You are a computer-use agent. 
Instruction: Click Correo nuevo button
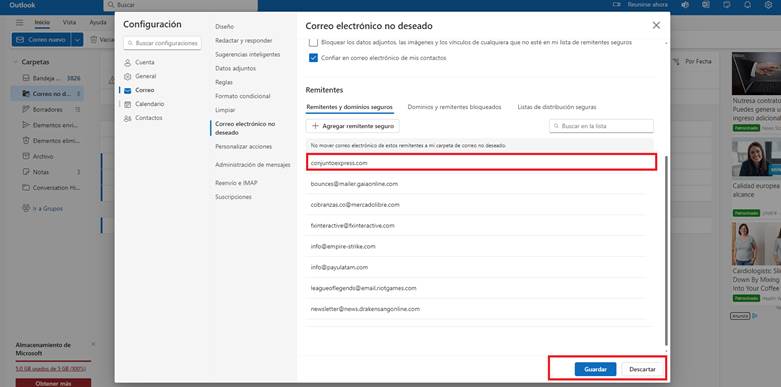point(42,40)
